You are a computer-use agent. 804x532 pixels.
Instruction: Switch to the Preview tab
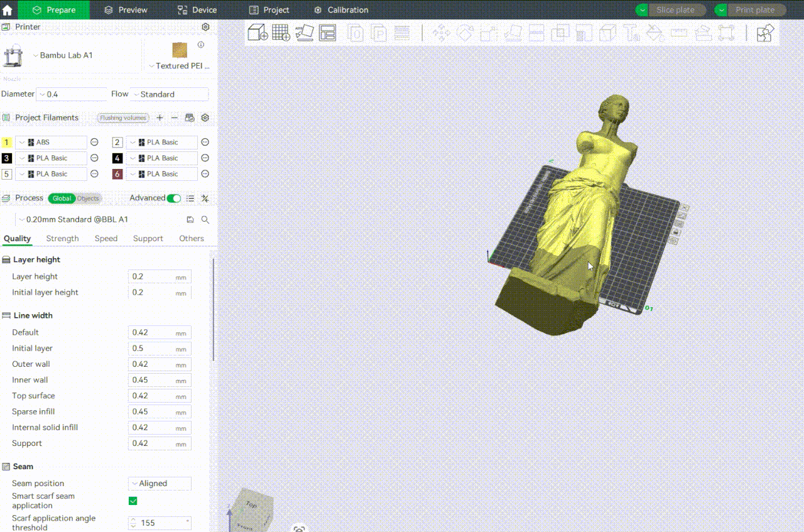(x=126, y=10)
